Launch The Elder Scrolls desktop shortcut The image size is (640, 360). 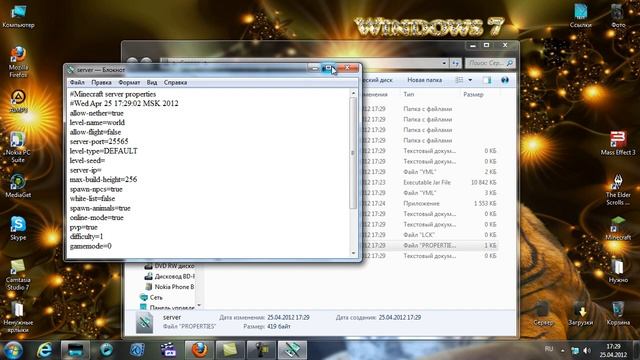618,190
